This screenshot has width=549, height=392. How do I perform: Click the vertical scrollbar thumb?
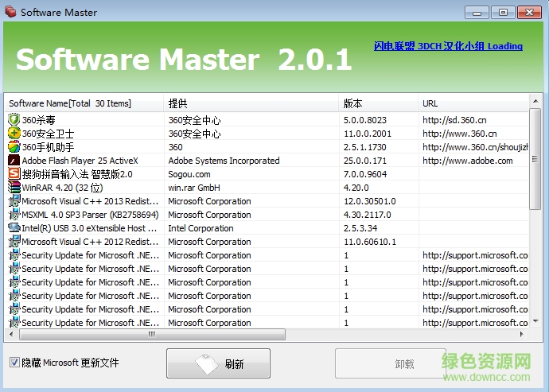[x=535, y=159]
